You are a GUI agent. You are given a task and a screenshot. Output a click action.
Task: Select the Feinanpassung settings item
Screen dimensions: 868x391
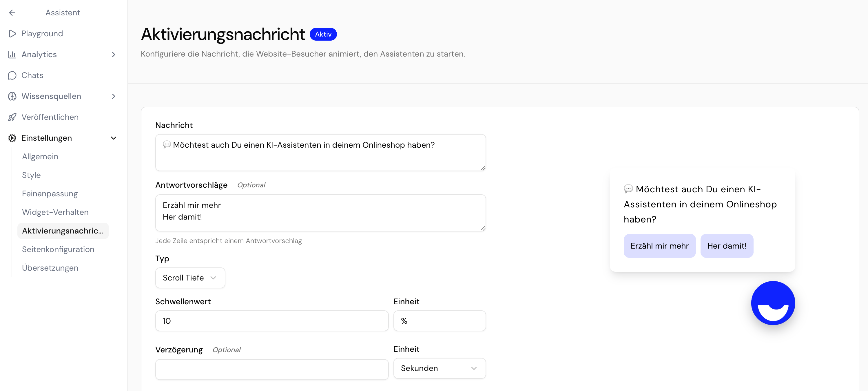point(50,194)
